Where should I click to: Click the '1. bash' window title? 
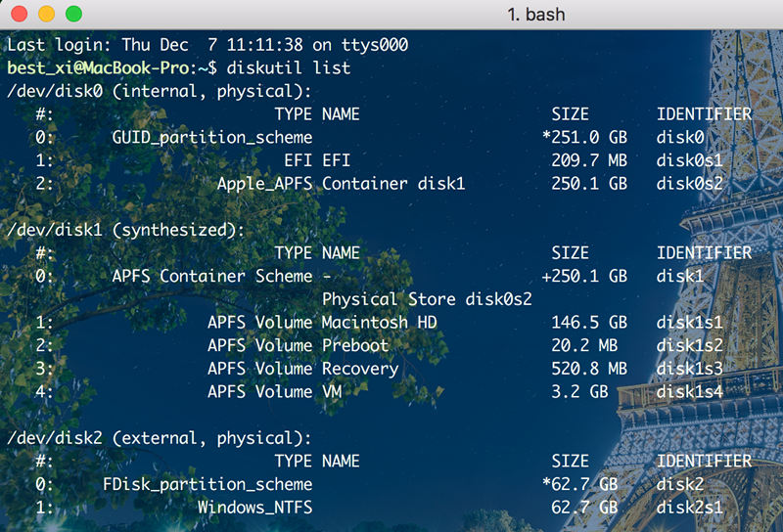pyautogui.click(x=535, y=15)
